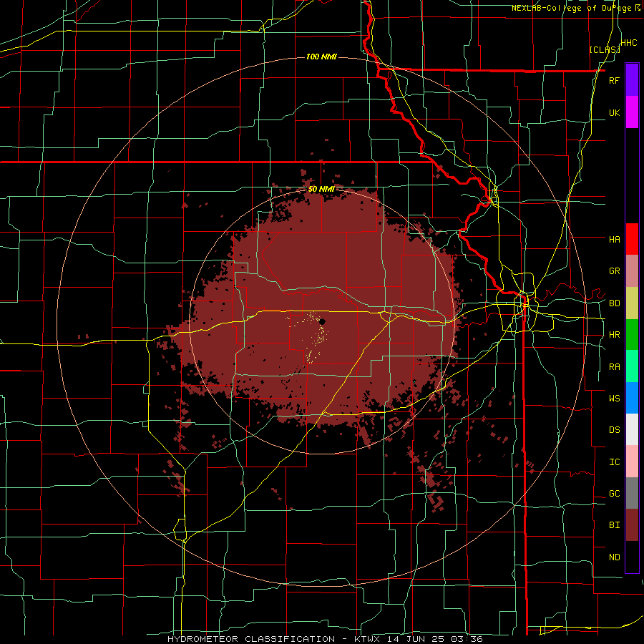Click the 50 NMI range ring label
This screenshot has height=644, width=644.
pyautogui.click(x=321, y=190)
